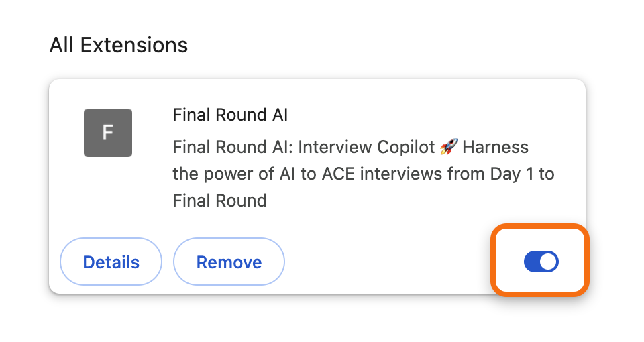Click the Details pill button
The width and height of the screenshot is (644, 342).
(x=111, y=262)
